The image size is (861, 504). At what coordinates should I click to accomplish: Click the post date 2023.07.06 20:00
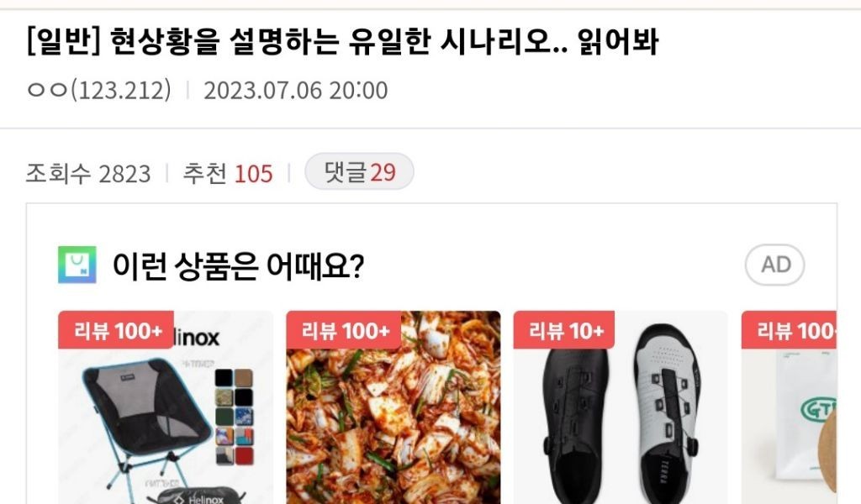295,91
